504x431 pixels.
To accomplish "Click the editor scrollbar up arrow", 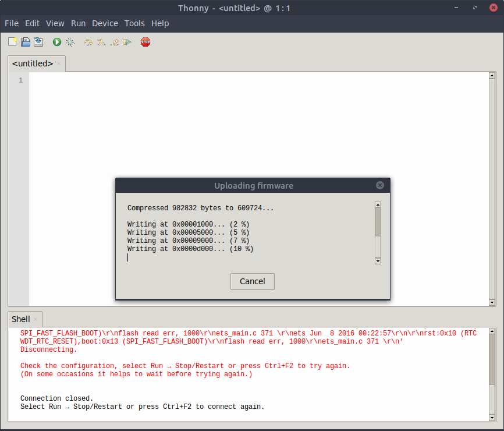I will click(x=492, y=76).
